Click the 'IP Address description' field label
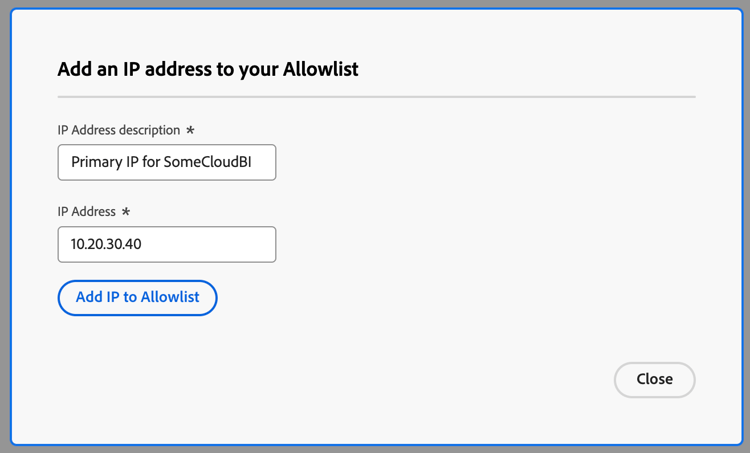Image resolution: width=750 pixels, height=453 pixels. point(119,130)
